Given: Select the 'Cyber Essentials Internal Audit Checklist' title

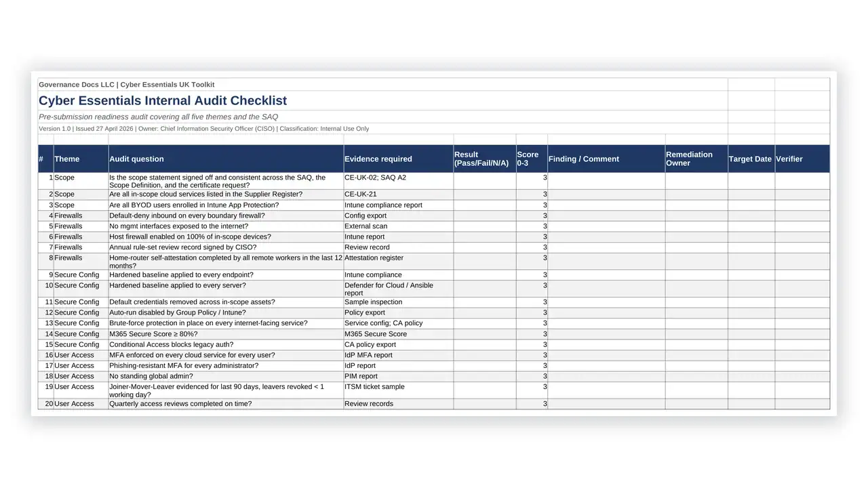Looking at the screenshot, I should [163, 101].
